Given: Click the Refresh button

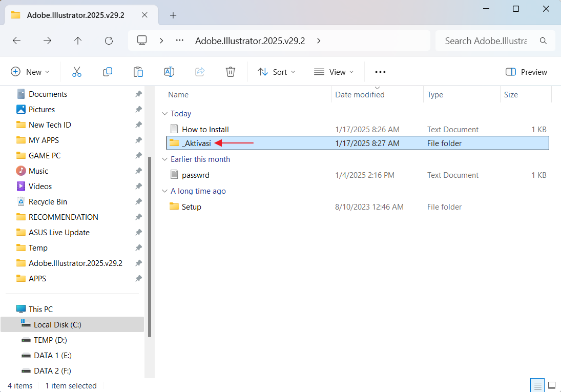Looking at the screenshot, I should click(x=109, y=40).
